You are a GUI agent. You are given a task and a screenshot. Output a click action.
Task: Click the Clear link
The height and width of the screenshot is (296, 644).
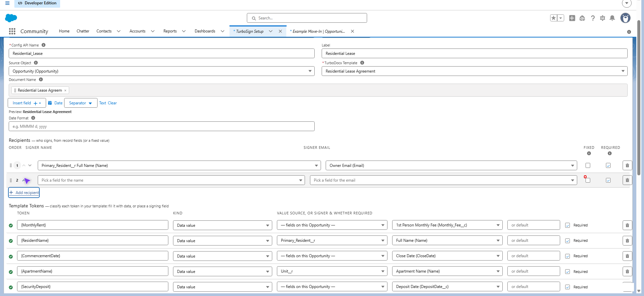click(112, 103)
